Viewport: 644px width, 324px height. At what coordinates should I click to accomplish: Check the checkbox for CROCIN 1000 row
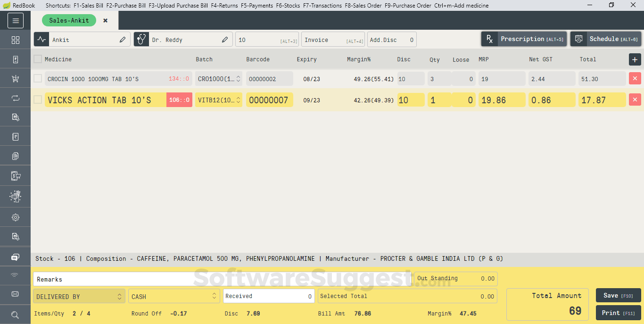[38, 78]
